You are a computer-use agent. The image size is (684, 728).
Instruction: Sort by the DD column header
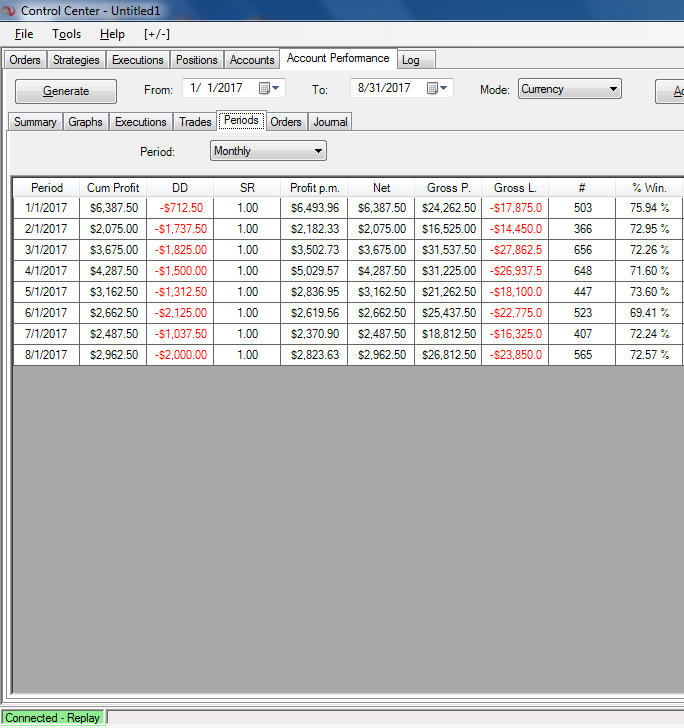(x=180, y=188)
